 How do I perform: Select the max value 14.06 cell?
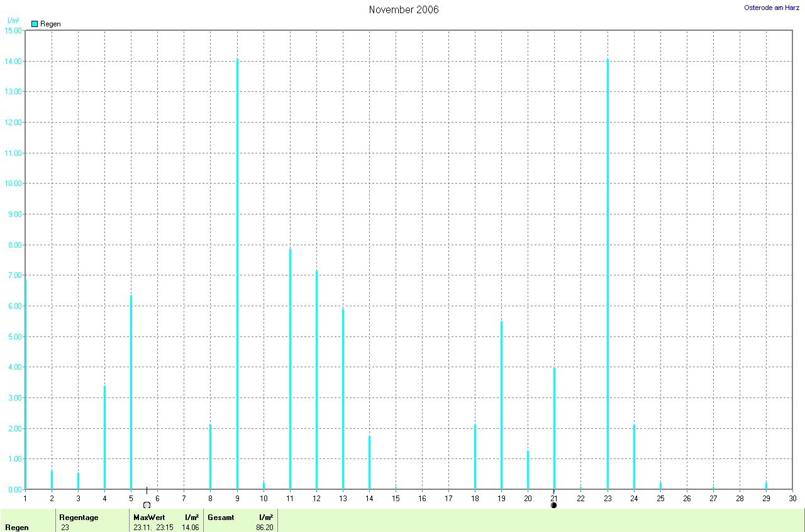pos(190,527)
